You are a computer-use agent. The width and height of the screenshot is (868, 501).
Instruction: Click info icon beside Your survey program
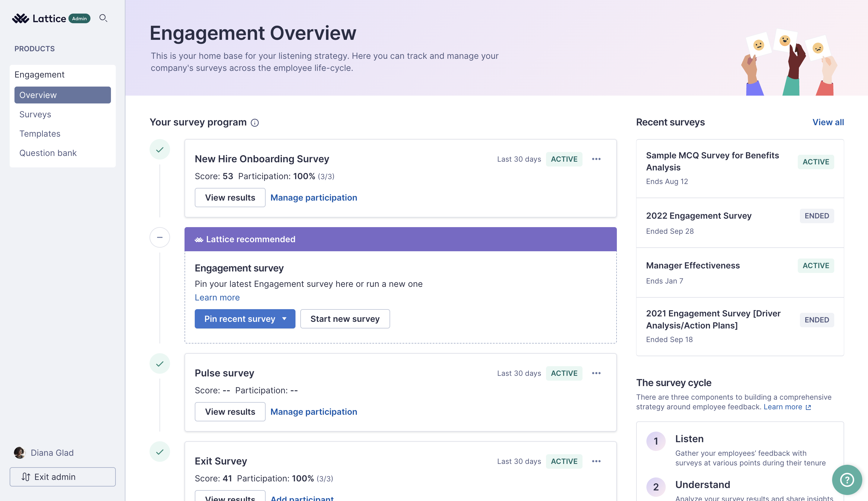[254, 123]
